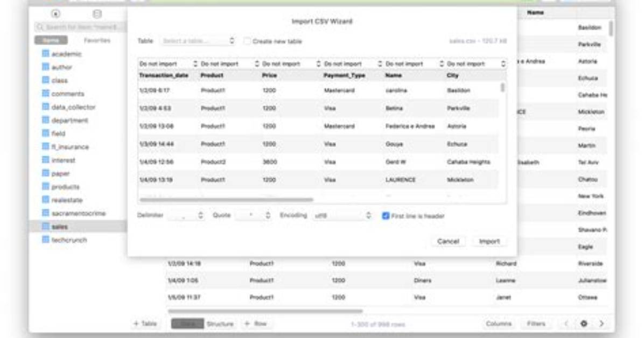
Task: Switch to Favorites tab in sidebar
Action: [97, 40]
